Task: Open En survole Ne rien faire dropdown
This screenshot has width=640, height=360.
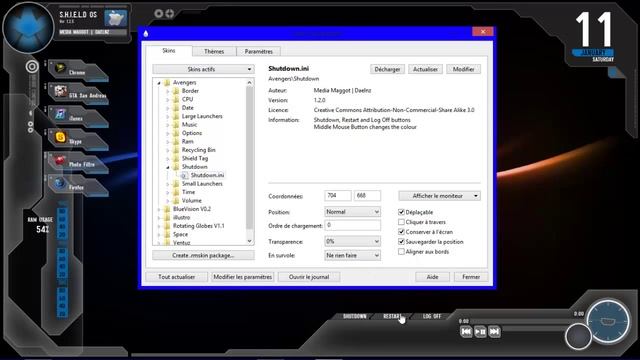Action: [x=353, y=255]
